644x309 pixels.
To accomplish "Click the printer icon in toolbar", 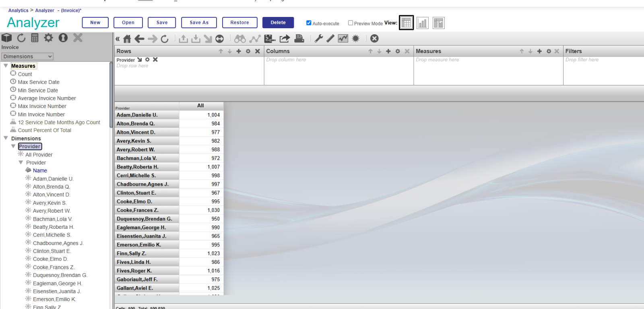I will (x=299, y=39).
